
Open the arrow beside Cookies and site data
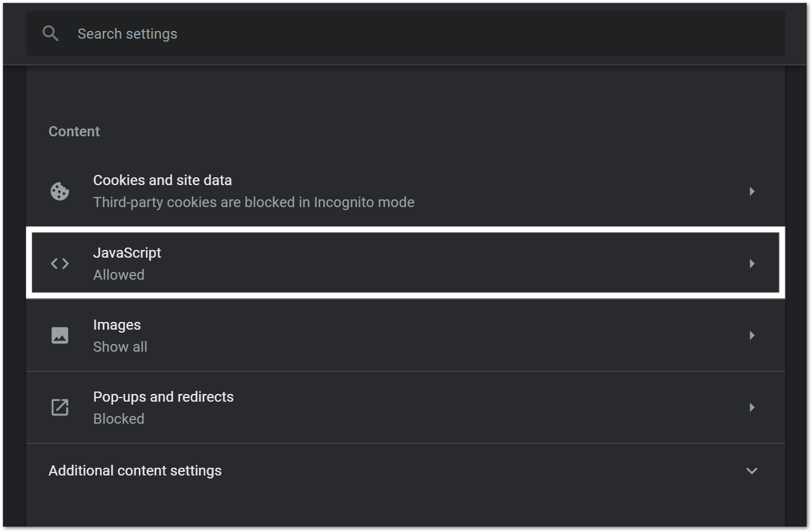click(752, 192)
